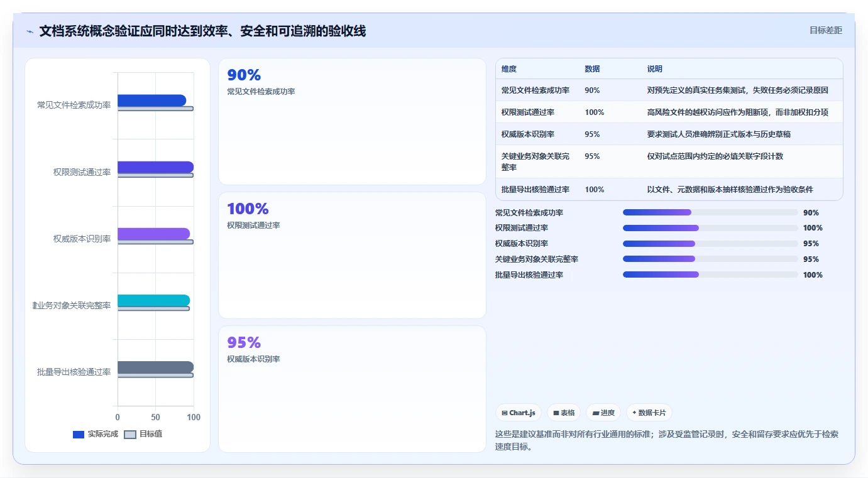This screenshot has width=868, height=478.
Task: Click the 90% value in the table's 数据 column
Action: pos(592,90)
